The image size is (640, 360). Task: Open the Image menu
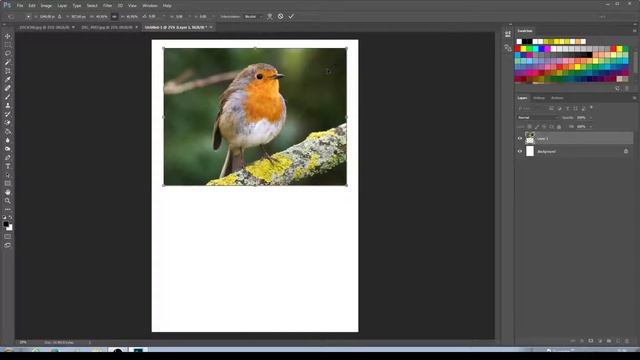[x=46, y=6]
